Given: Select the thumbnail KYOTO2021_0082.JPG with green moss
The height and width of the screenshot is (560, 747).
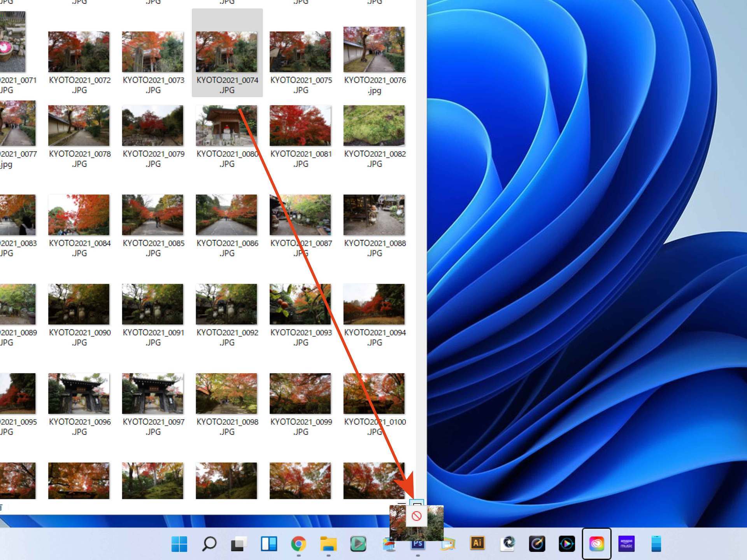Looking at the screenshot, I should [x=374, y=125].
